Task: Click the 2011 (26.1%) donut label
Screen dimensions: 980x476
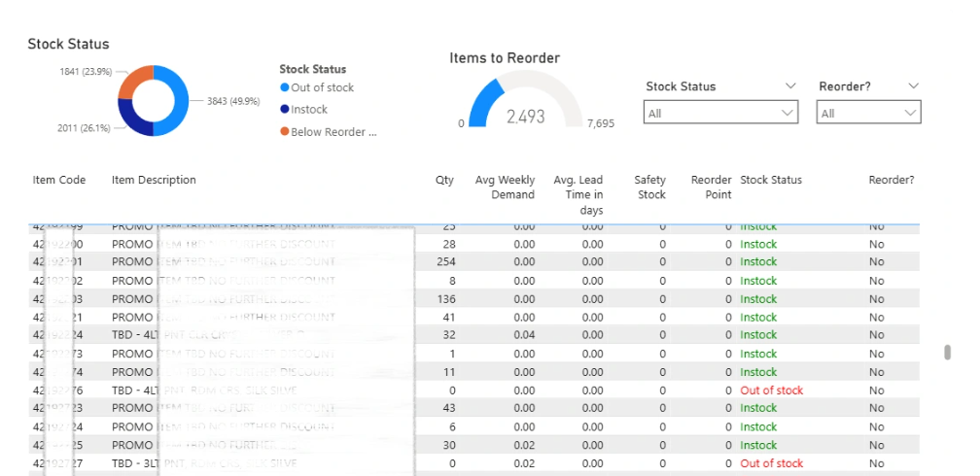Action: pyautogui.click(x=84, y=128)
